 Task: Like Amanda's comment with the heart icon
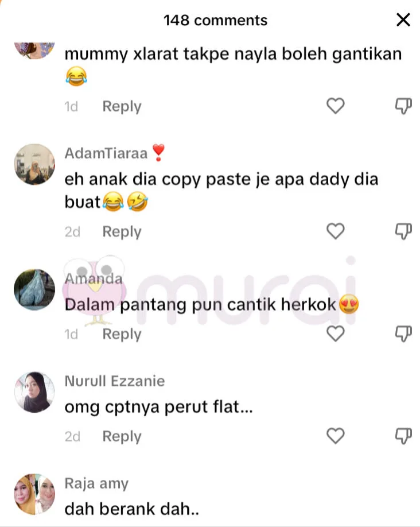pyautogui.click(x=335, y=334)
